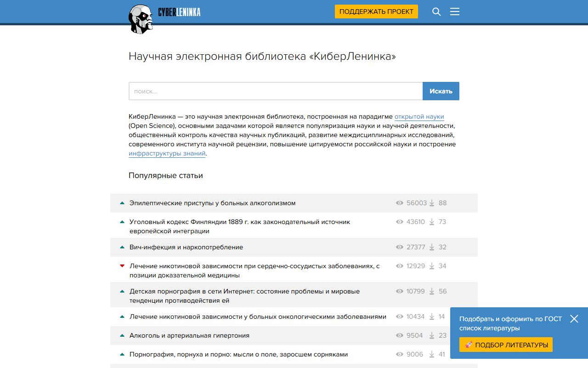
Task: Click the Искать search button
Action: point(441,91)
